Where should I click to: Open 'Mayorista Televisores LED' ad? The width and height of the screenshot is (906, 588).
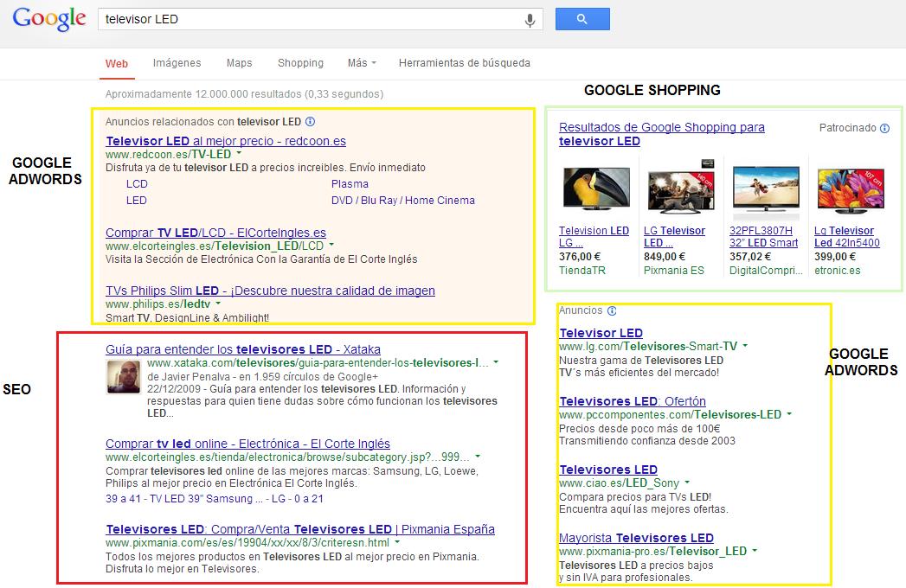[x=636, y=538]
